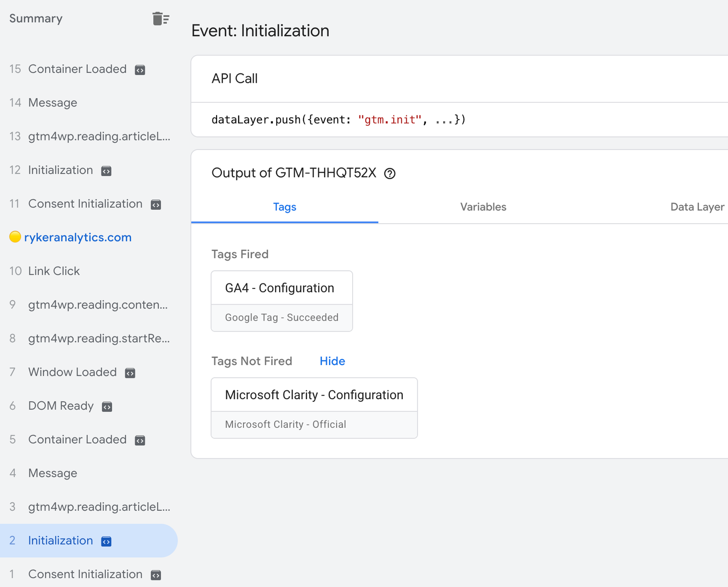Viewport: 728px width, 587px height.
Task: Open help for Output of GTM-THHQT52X
Action: tap(390, 174)
